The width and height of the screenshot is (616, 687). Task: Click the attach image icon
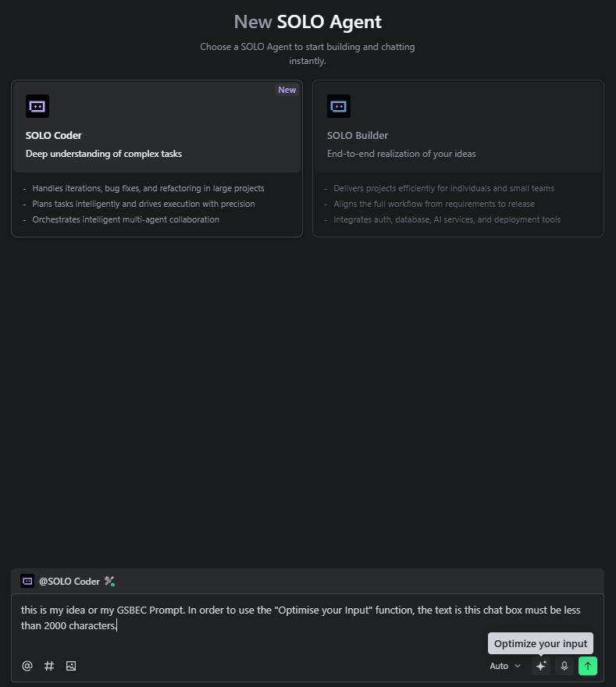pyautogui.click(x=71, y=666)
